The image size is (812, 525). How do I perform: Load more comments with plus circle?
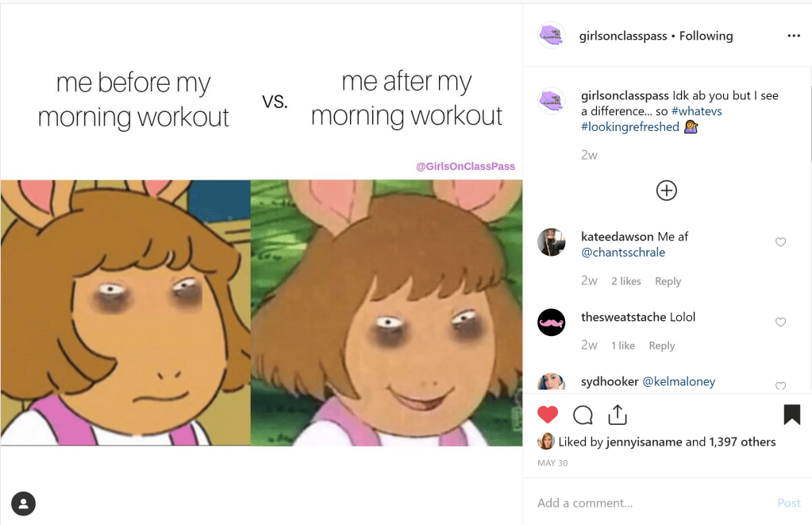(x=667, y=190)
